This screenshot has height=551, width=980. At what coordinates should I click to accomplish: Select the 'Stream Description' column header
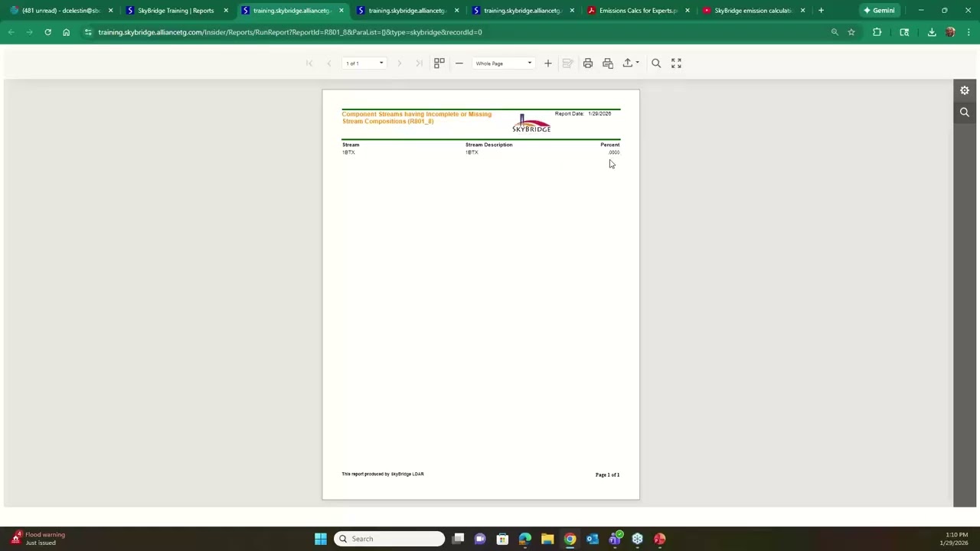click(x=489, y=145)
